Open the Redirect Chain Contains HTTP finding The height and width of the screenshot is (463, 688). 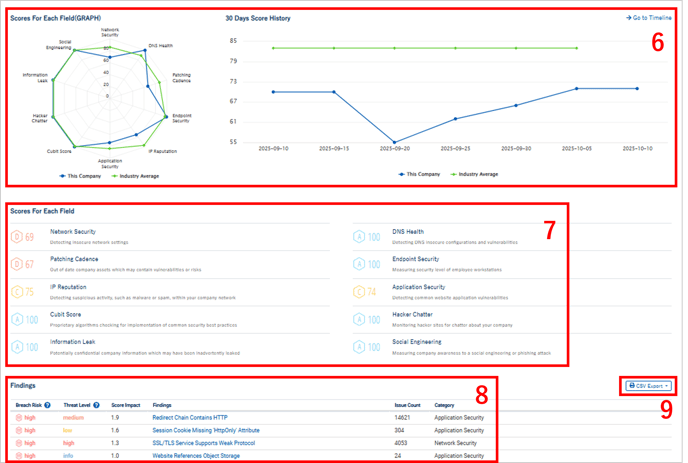[190, 417]
